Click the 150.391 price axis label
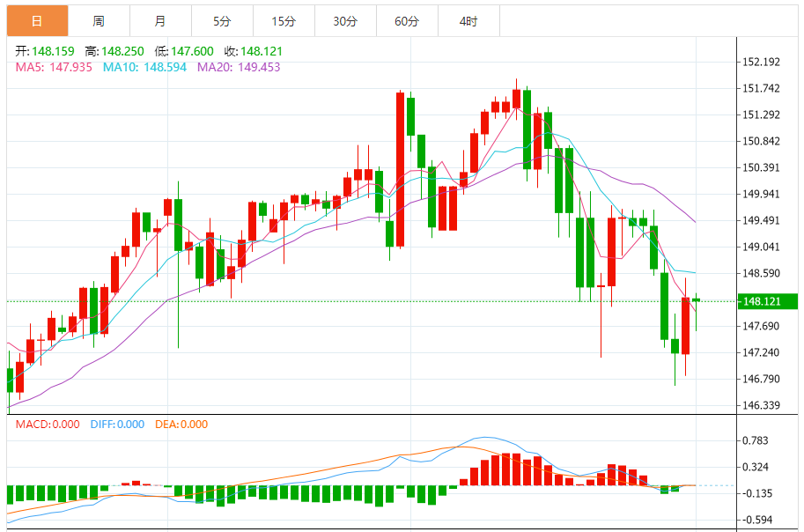 pyautogui.click(x=762, y=167)
